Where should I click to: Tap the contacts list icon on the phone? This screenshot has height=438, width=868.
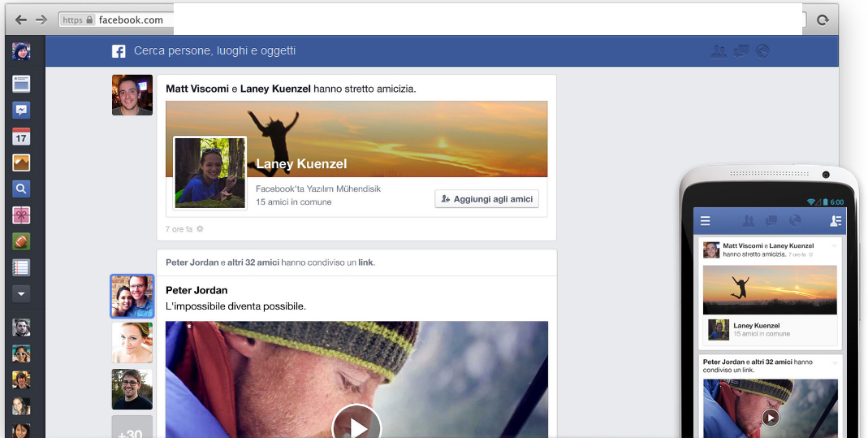pos(836,221)
